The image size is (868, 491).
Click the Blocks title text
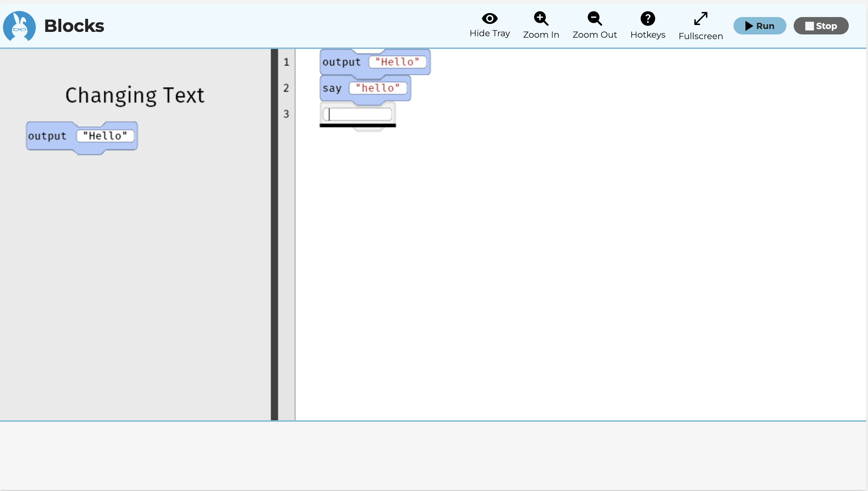[x=74, y=26]
